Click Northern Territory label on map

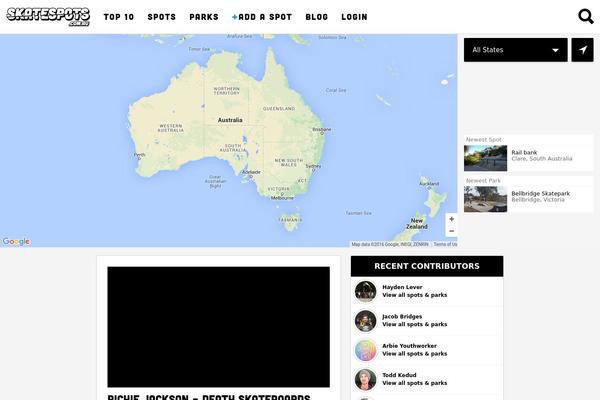point(227,91)
